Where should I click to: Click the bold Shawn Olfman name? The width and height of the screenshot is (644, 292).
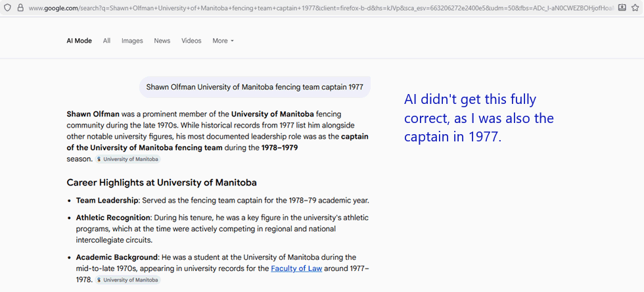click(93, 114)
